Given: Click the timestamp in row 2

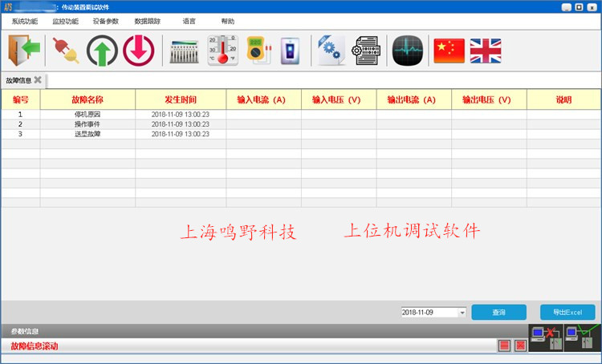Looking at the screenshot, I should click(x=181, y=124).
